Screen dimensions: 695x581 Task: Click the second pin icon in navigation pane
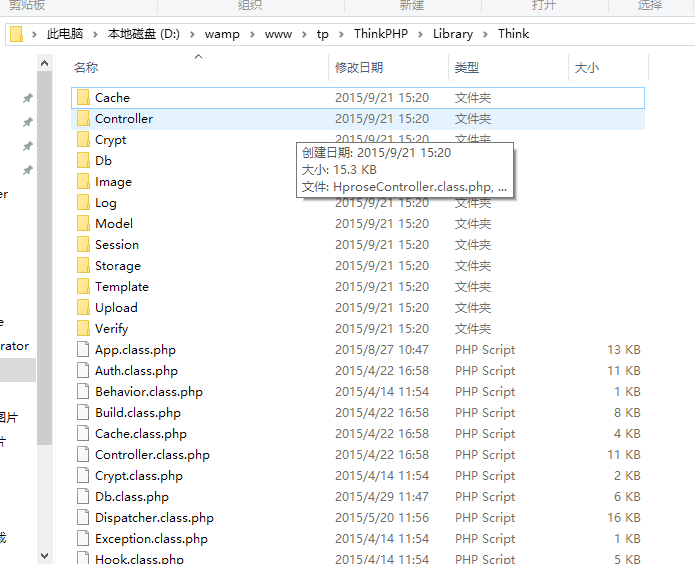click(27, 122)
